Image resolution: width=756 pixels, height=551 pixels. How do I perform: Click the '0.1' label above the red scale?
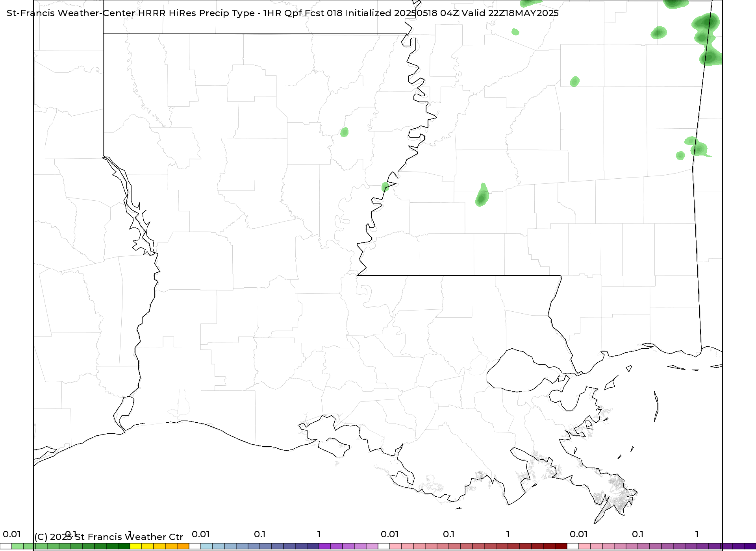[448, 534]
